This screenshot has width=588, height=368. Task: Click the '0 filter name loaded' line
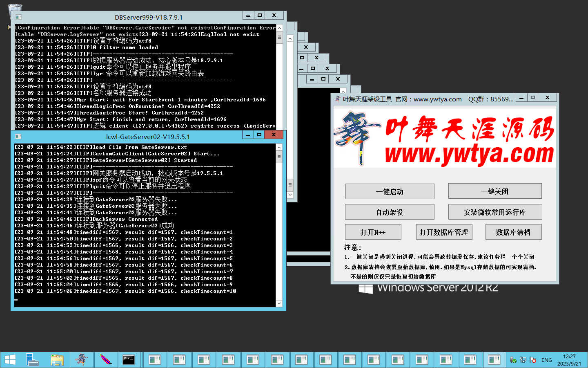pyautogui.click(x=87, y=47)
